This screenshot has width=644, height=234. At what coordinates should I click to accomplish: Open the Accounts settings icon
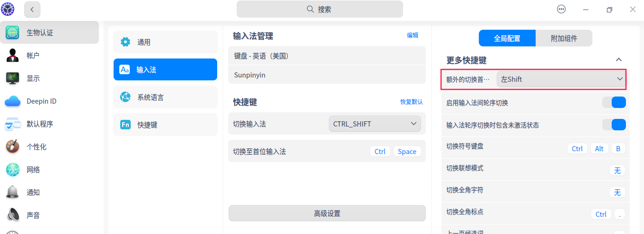pyautogui.click(x=12, y=56)
